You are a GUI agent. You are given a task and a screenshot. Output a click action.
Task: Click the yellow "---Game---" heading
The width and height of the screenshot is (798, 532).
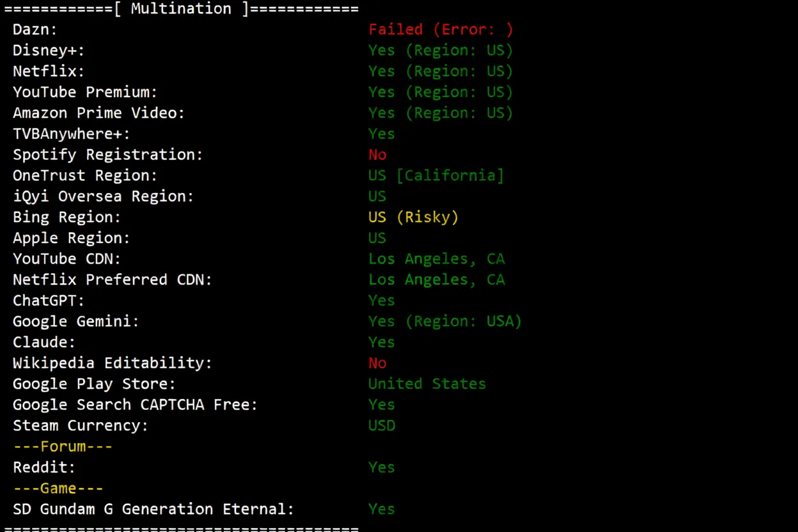pyautogui.click(x=58, y=489)
